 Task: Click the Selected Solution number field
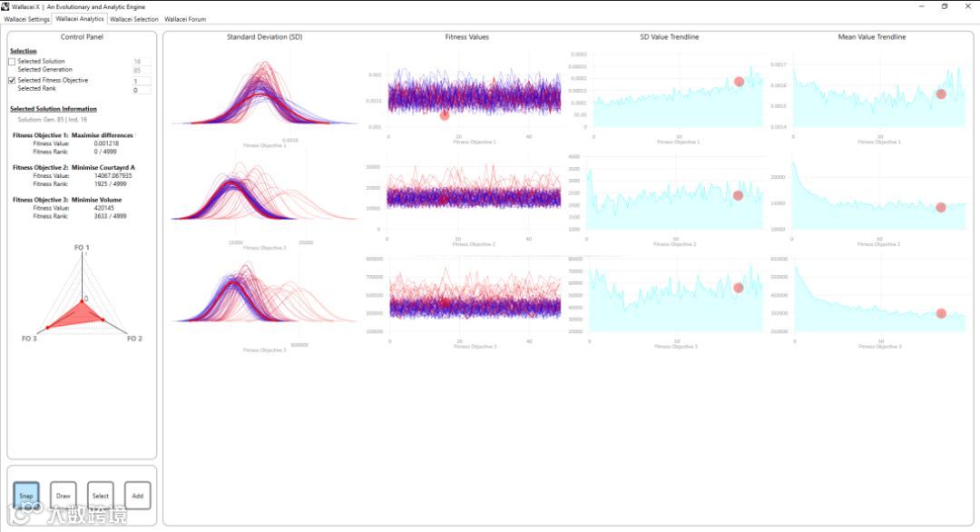(142, 62)
